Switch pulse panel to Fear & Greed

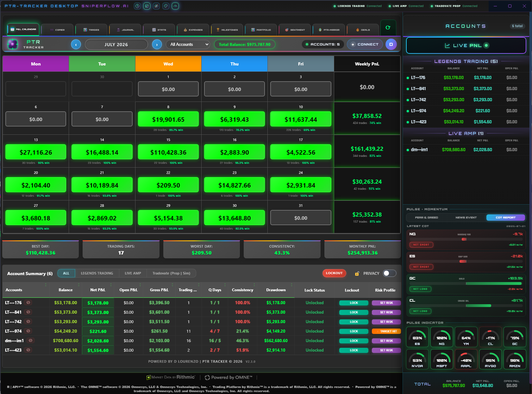[x=427, y=218]
